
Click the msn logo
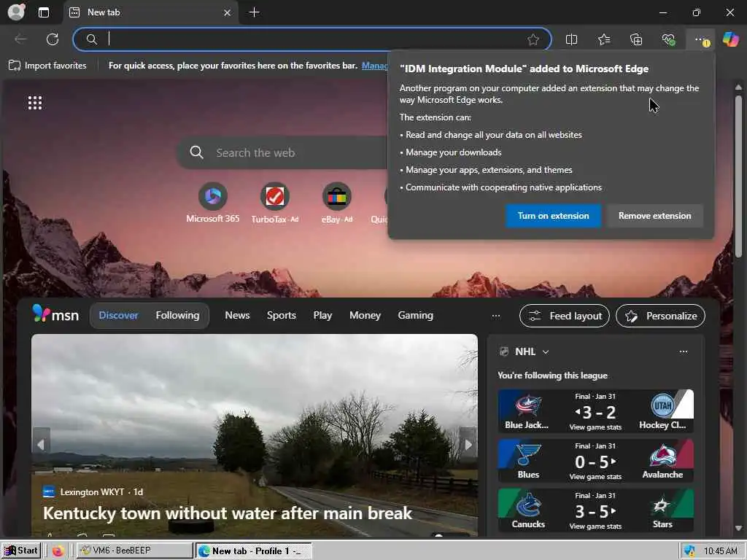[55, 314]
